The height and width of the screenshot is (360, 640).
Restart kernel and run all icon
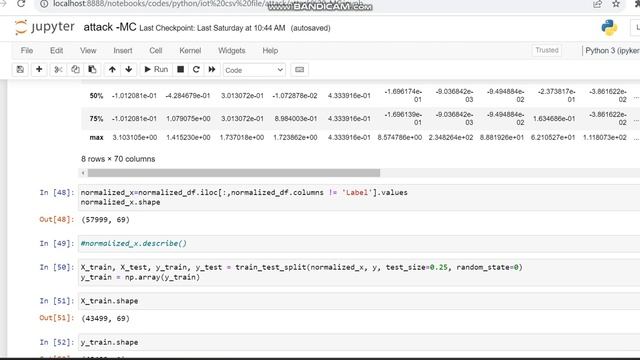click(212, 69)
